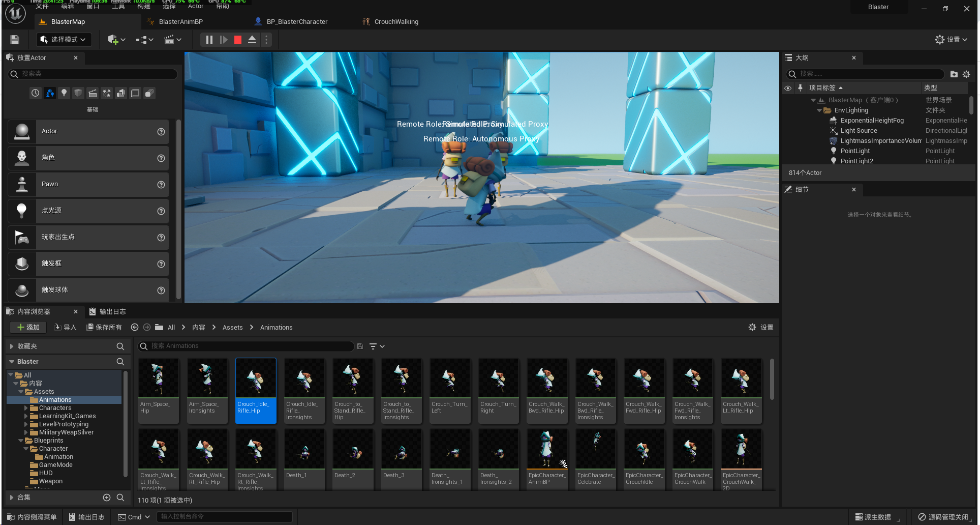Image resolution: width=980 pixels, height=525 pixels.
Task: Open the 文件 menu
Action: coord(42,6)
